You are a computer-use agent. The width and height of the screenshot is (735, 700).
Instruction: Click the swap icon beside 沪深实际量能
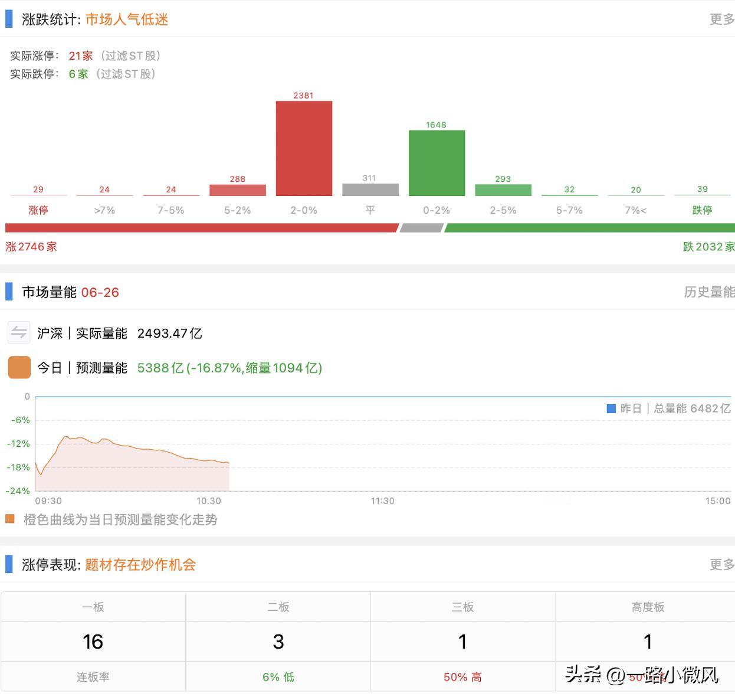[18, 332]
